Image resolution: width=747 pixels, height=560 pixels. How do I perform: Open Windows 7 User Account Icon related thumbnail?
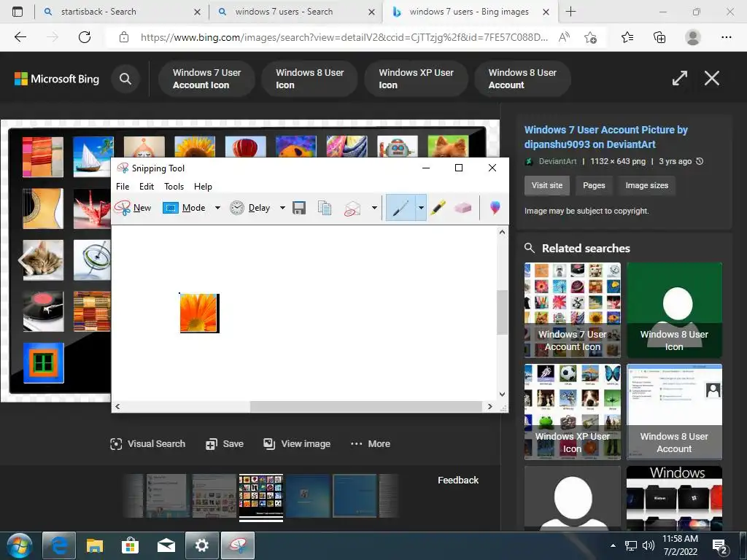573,310
